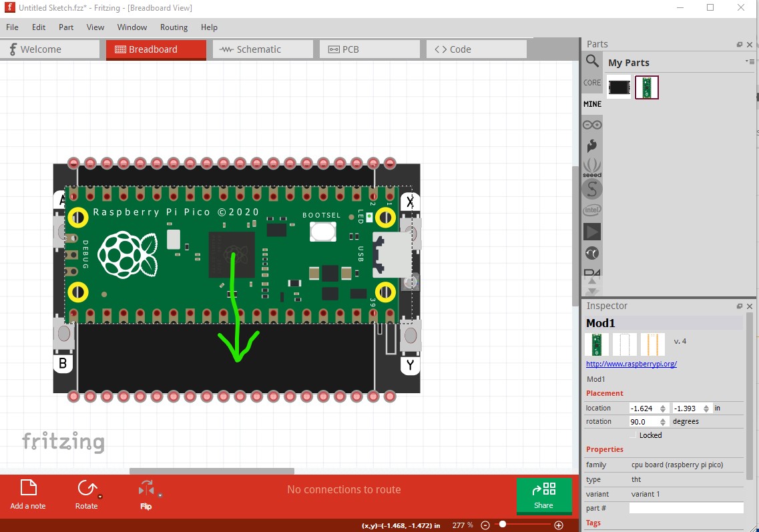This screenshot has height=532, width=759.
Task: Select the black board part in My Parts
Action: pos(619,87)
